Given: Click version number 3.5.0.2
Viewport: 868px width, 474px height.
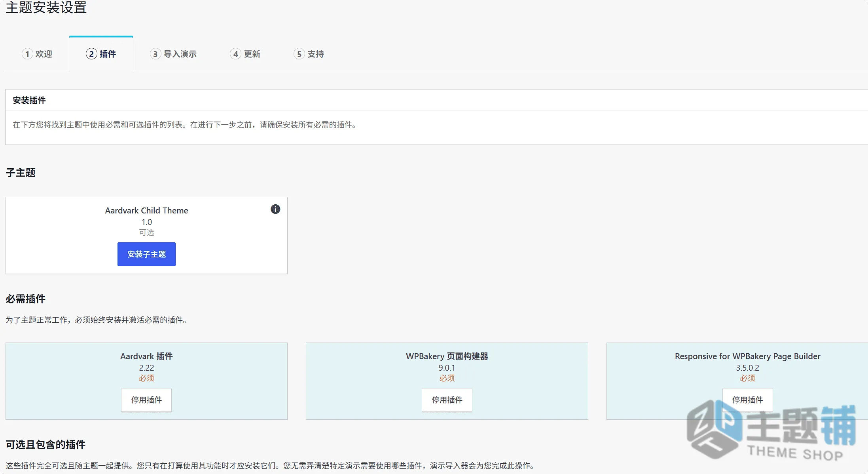Looking at the screenshot, I should 747,368.
